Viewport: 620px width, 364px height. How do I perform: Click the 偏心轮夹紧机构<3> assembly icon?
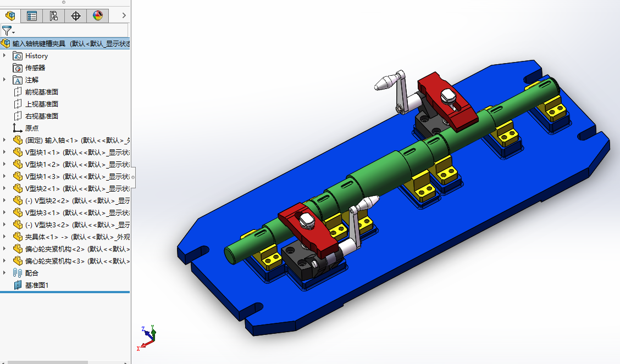click(18, 261)
